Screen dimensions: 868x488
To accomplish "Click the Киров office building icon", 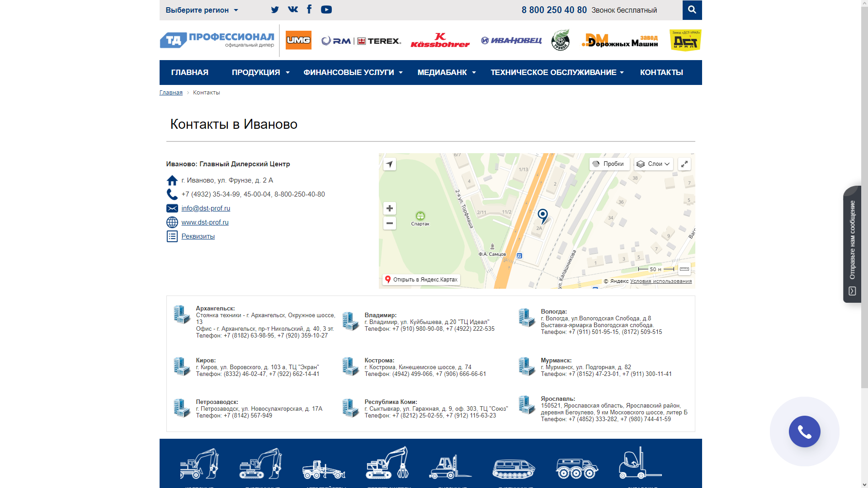I will [x=182, y=366].
